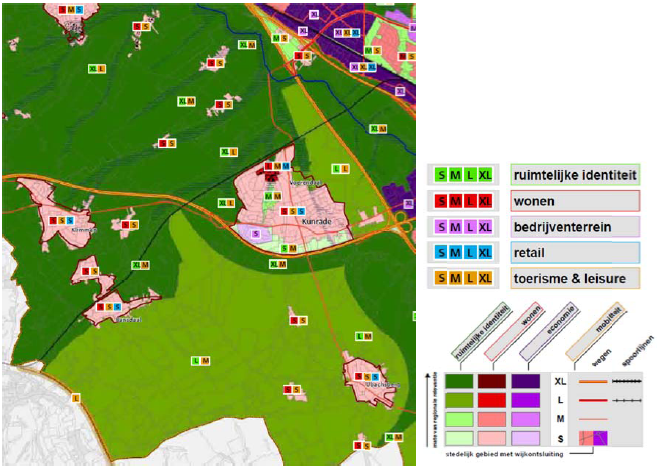Click the 'bedrijventerrein' legend label
The height and width of the screenshot is (469, 660).
pyautogui.click(x=563, y=227)
